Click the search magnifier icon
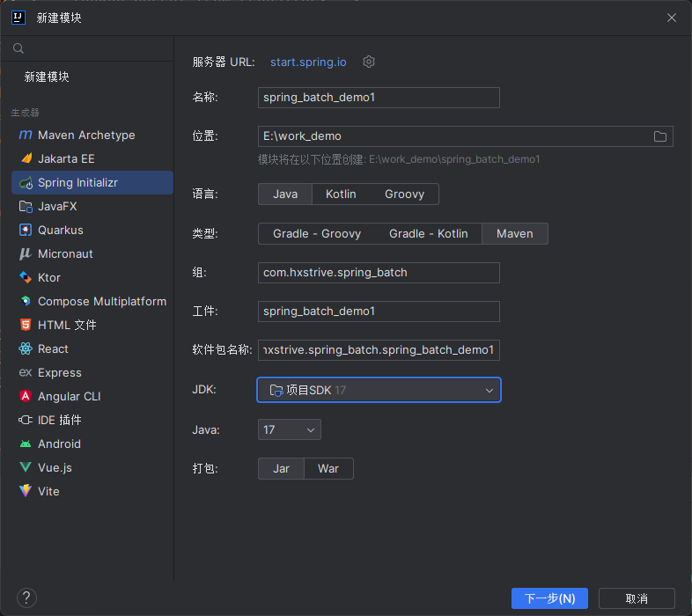This screenshot has height=616, width=692. coord(18,48)
